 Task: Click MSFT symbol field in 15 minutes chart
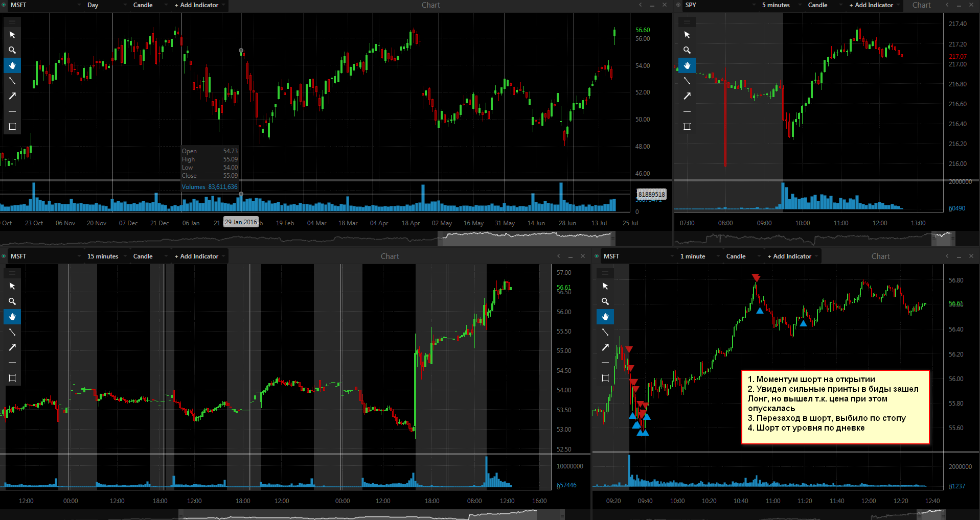[45, 256]
